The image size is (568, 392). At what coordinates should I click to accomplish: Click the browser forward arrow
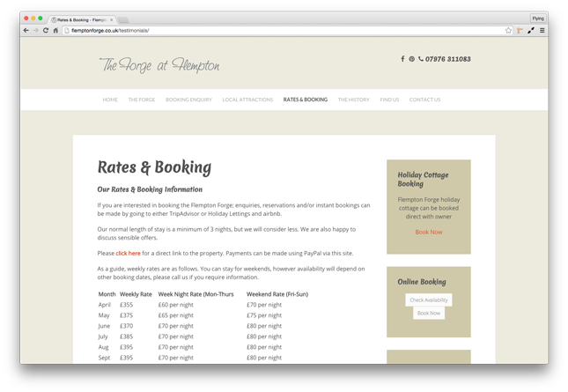point(36,31)
